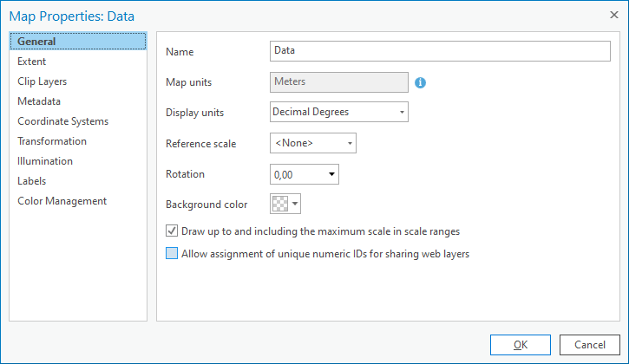
Task: Select the Illumination tab
Action: (45, 161)
